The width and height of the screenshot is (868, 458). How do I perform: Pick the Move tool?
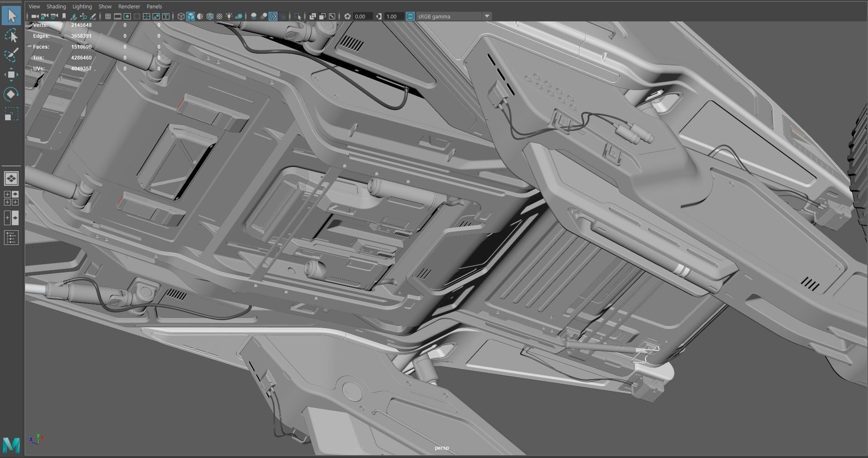click(x=11, y=75)
